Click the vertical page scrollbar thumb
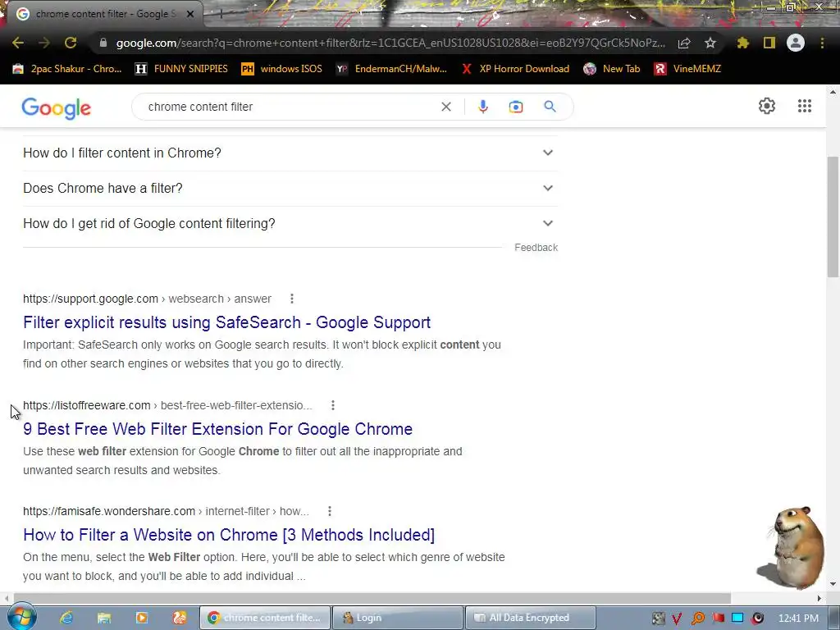 pos(833,217)
